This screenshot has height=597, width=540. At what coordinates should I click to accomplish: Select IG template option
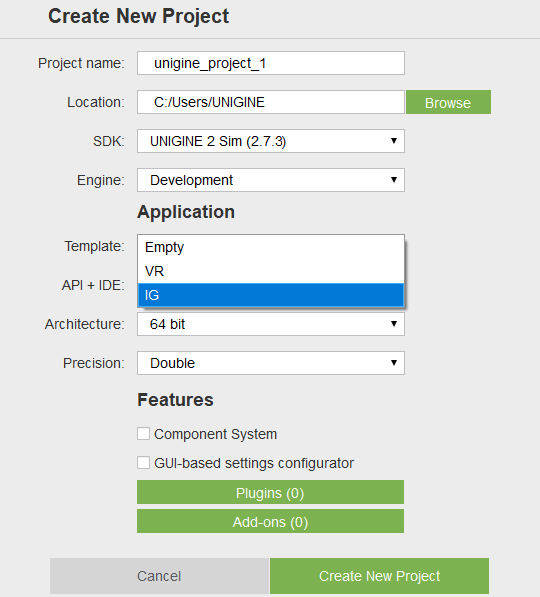(x=271, y=295)
